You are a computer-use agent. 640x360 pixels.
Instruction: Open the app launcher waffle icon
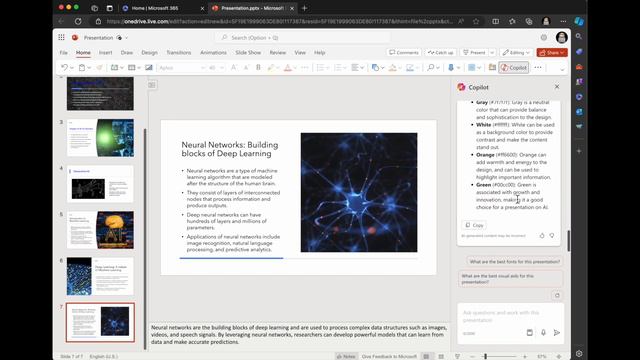[61, 38]
